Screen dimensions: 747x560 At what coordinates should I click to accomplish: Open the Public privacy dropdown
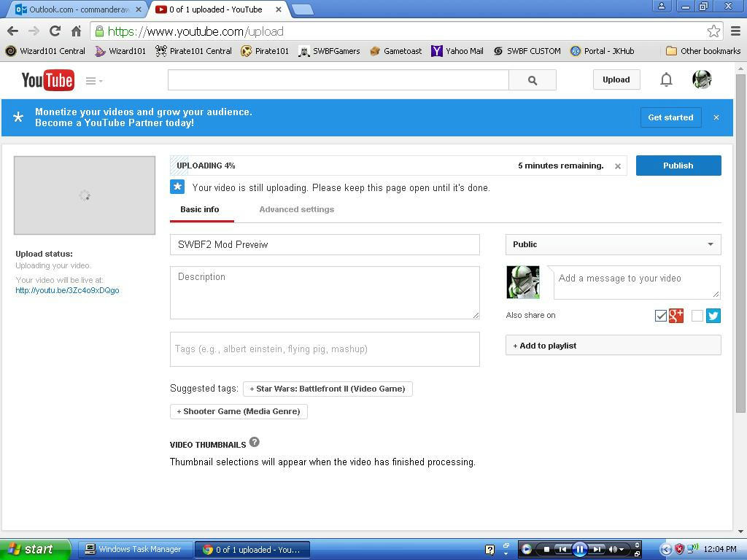tap(613, 244)
